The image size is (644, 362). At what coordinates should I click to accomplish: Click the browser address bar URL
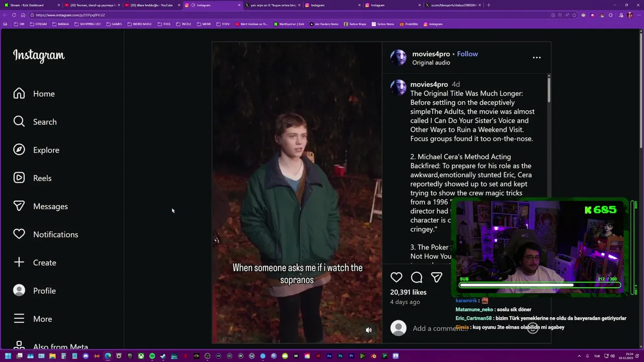coord(70,15)
